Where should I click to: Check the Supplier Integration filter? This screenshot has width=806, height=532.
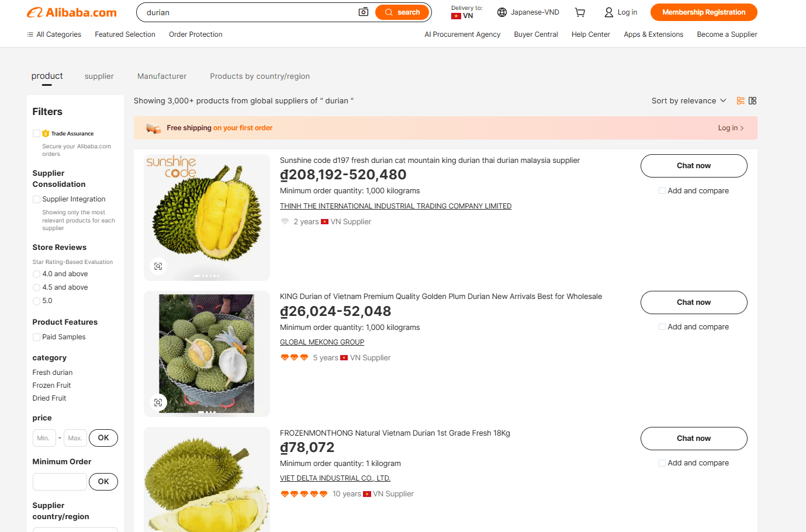coord(37,199)
